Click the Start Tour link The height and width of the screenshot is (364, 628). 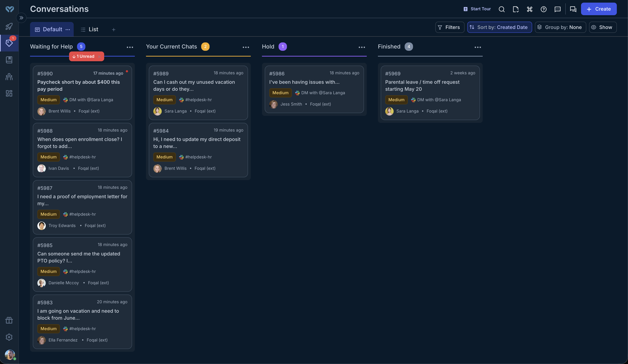477,9
